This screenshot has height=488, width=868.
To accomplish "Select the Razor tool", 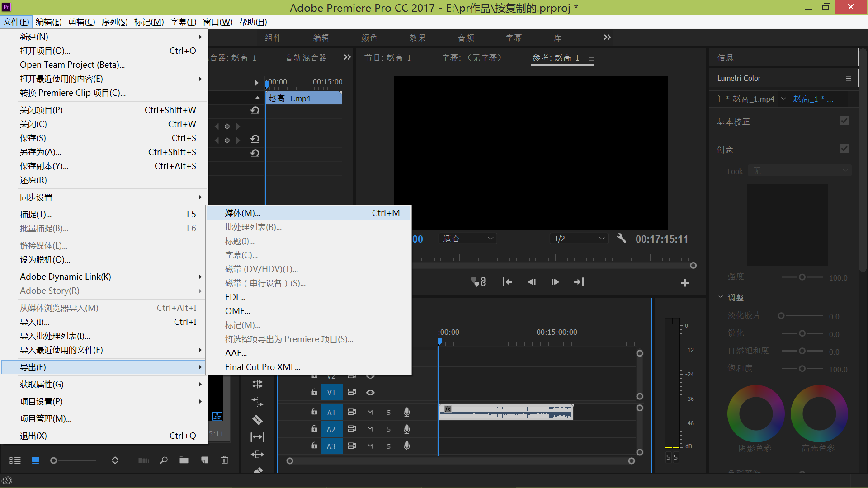I will [257, 419].
